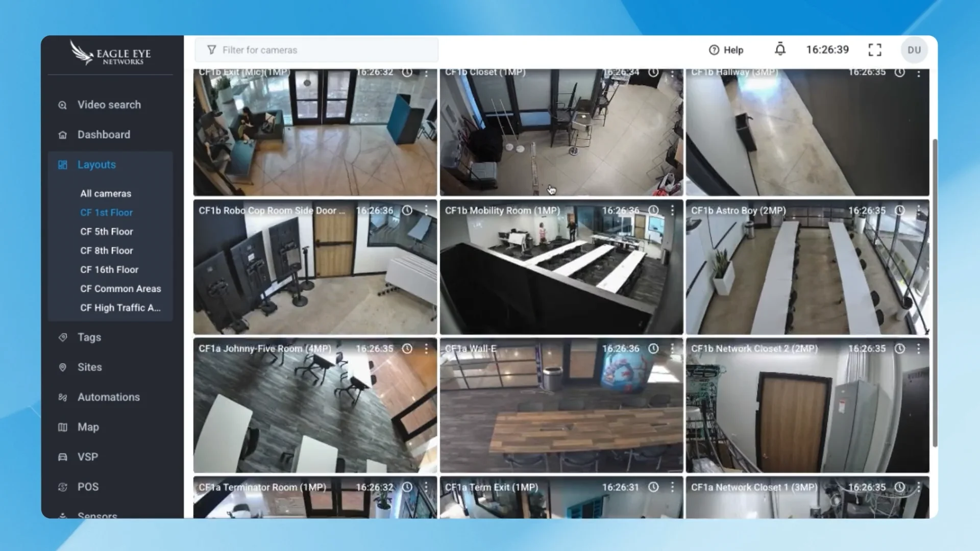Open options menu for CF1b Closet camera
Image resolution: width=980 pixels, height=551 pixels.
click(672, 73)
